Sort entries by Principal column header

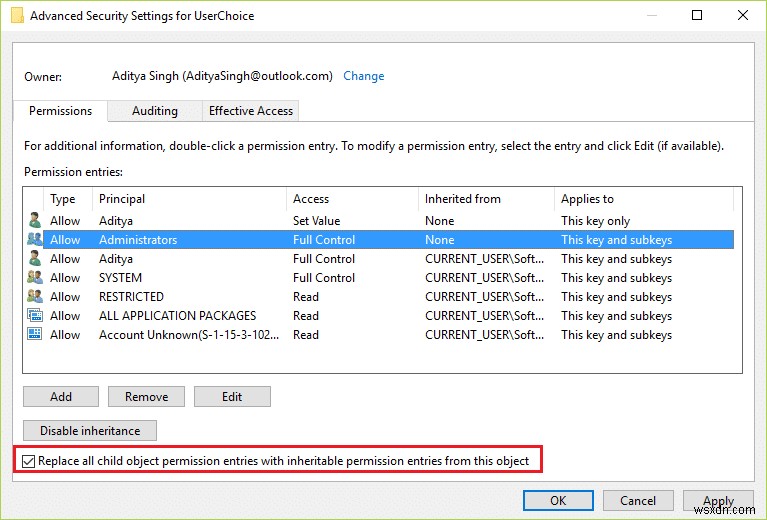pos(122,199)
